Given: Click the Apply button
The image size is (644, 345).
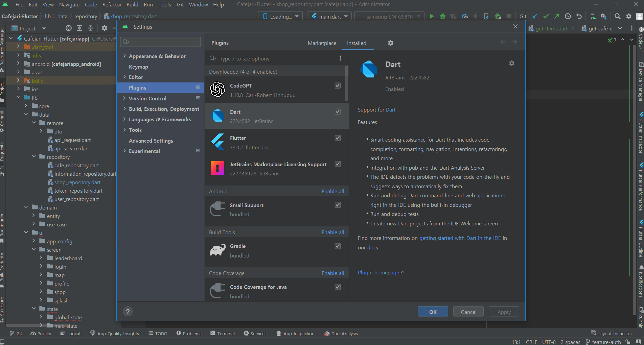Looking at the screenshot, I should coord(504,312).
